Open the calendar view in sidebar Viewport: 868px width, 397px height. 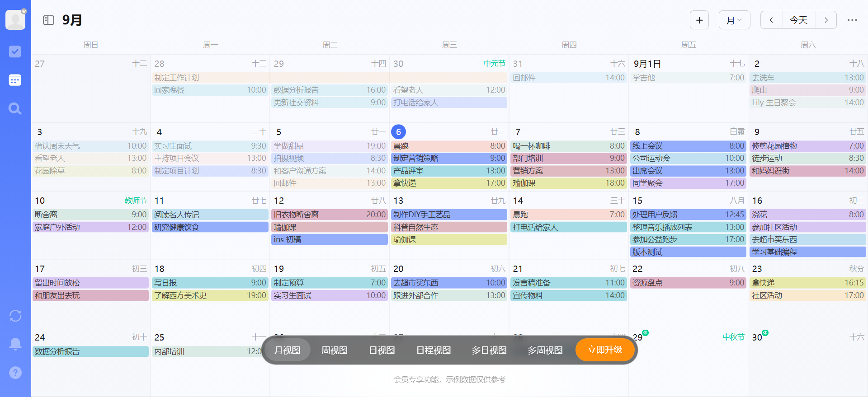15,80
